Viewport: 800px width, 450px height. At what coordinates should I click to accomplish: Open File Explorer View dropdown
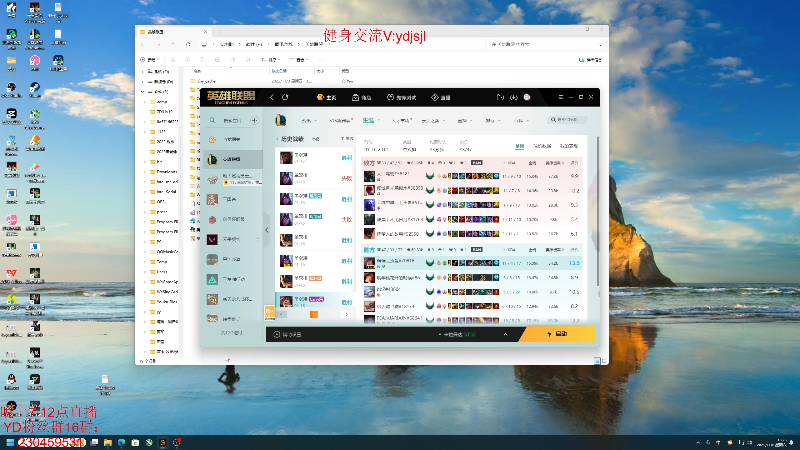pyautogui.click(x=298, y=60)
